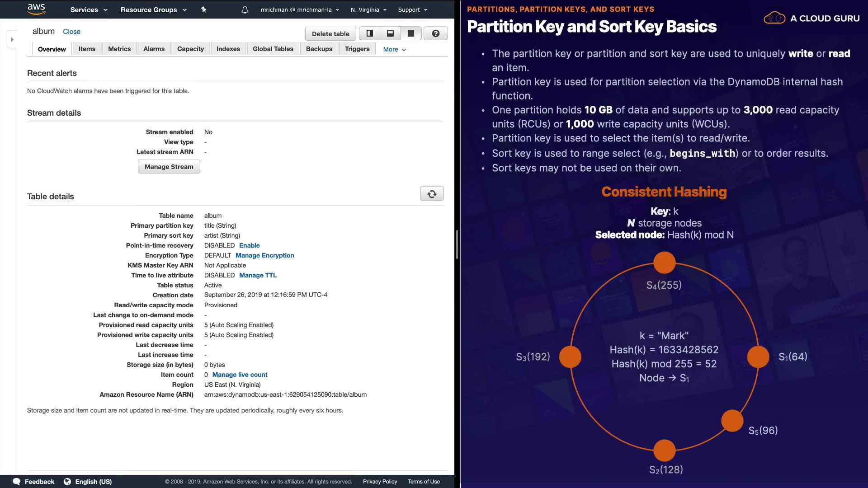This screenshot has height=488, width=868.
Task: Open the help question mark icon
Action: click(x=435, y=33)
